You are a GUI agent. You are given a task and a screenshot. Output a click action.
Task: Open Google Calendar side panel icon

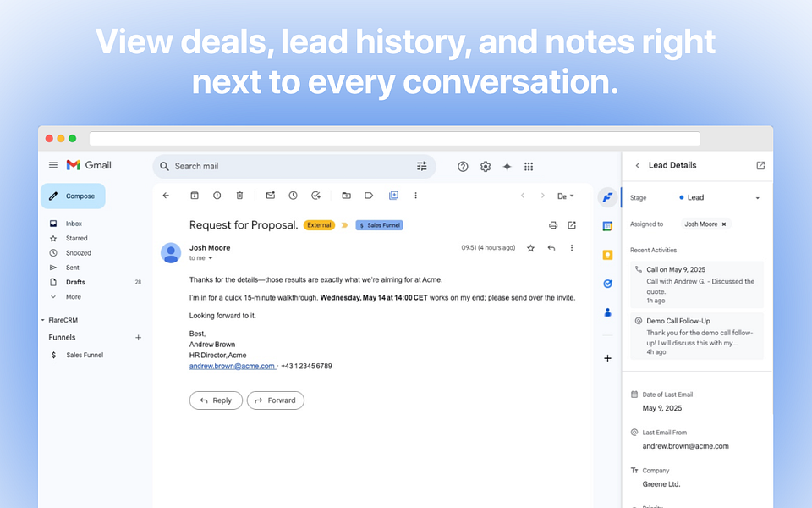tap(607, 226)
